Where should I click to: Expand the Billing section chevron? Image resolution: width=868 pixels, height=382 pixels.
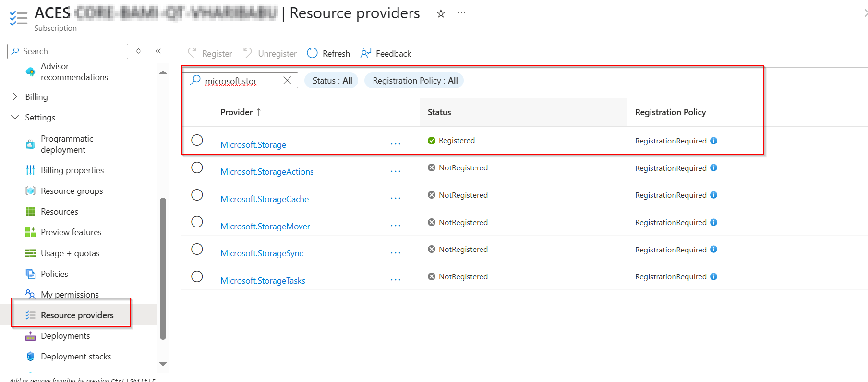[x=15, y=96]
